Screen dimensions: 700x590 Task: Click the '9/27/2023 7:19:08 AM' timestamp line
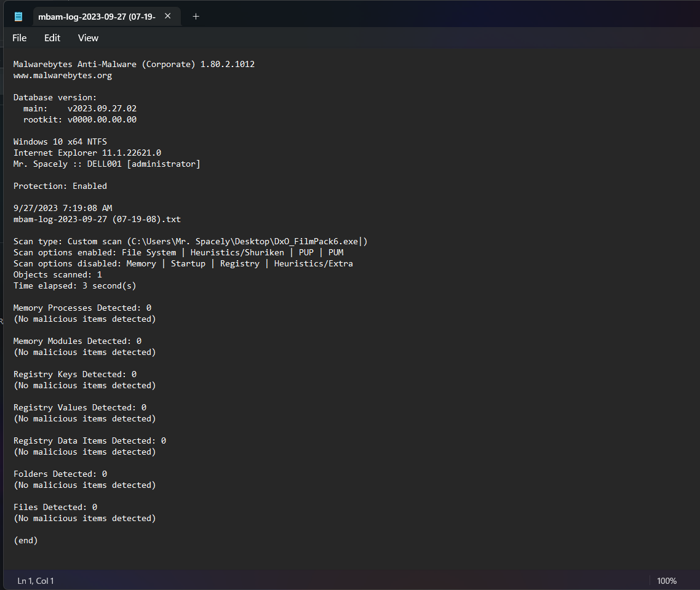63,208
